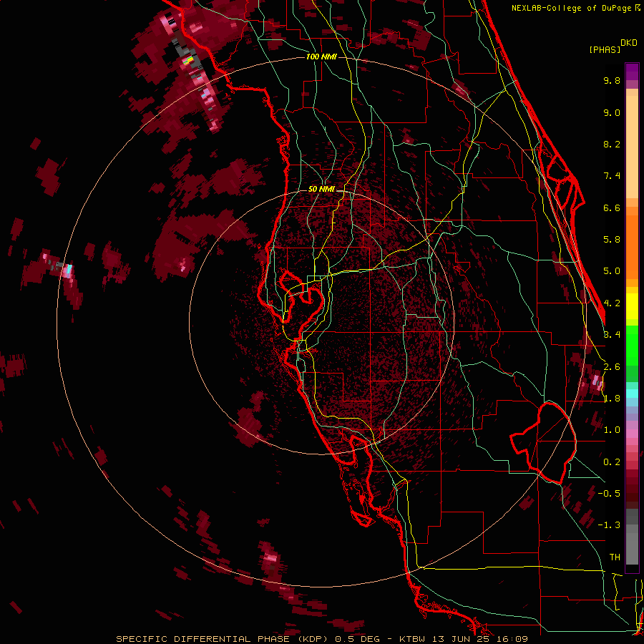Click the 1.0 scale value
The height and width of the screenshot is (644, 644).
coord(612,430)
